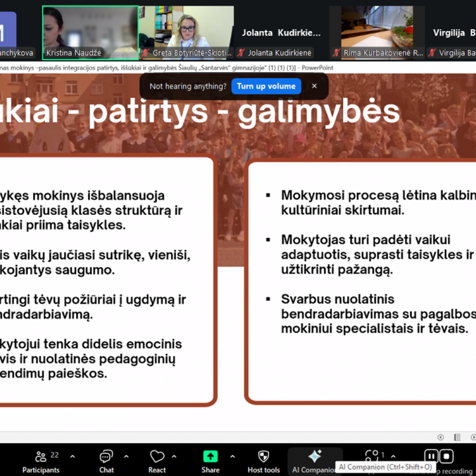The image size is (476, 476).
Task: Select Jolanta Kudirkienė participant tile
Action: (281, 33)
